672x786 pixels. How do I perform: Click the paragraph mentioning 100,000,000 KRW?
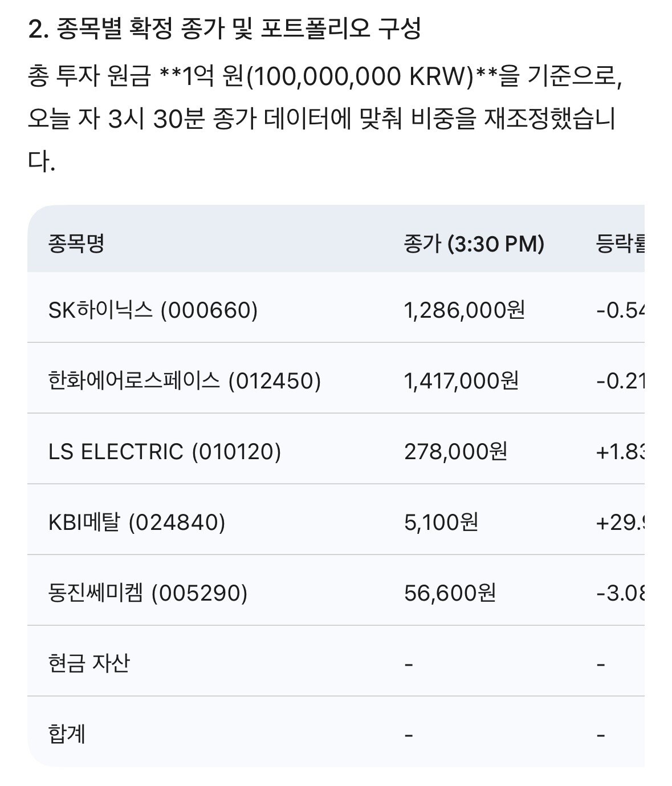[x=325, y=119]
